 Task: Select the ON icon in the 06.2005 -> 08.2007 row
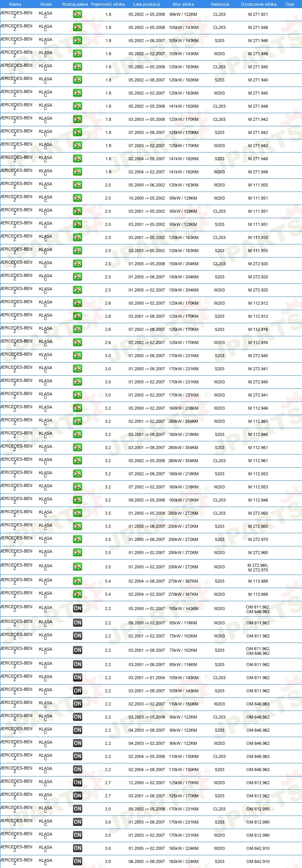pos(78,861)
